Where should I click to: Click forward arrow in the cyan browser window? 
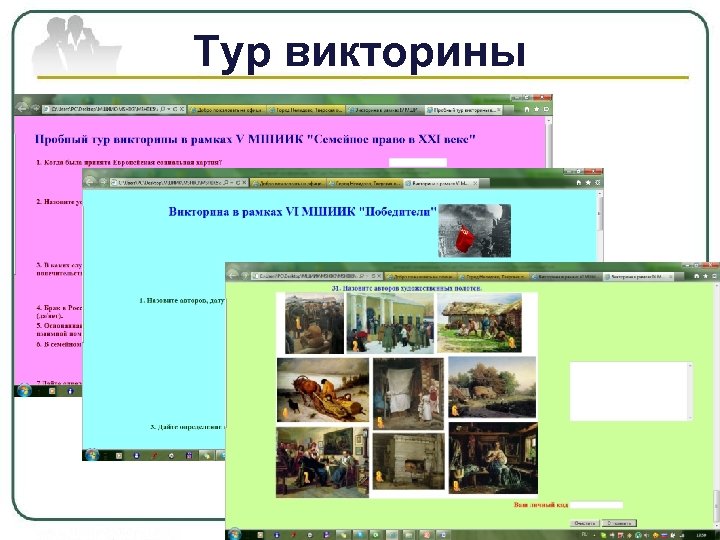(x=103, y=182)
